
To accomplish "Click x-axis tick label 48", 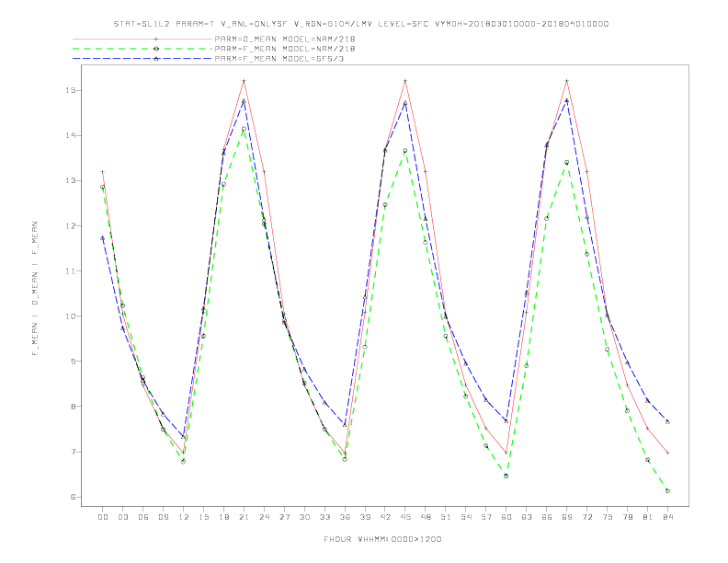I will (x=426, y=517).
